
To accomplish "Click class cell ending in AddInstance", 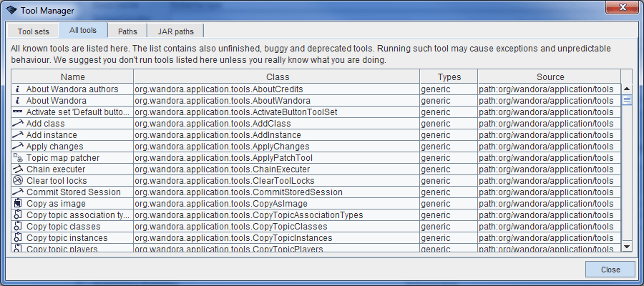I will point(277,135).
